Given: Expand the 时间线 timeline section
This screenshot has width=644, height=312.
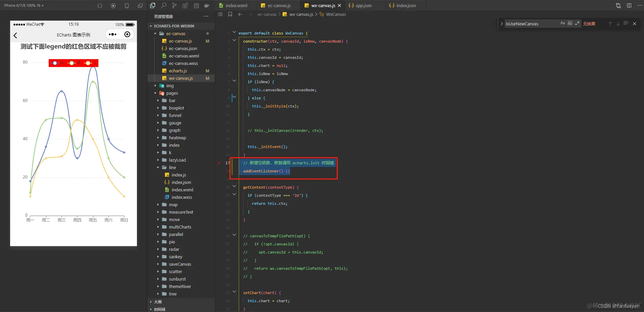Looking at the screenshot, I should 181,309.
